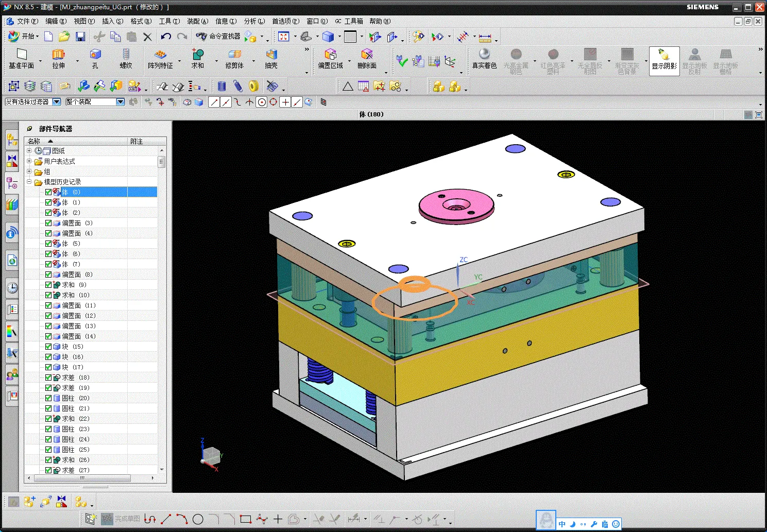Collapse the 模型历史记录 tree node
Image resolution: width=767 pixels, height=532 pixels.
tap(29, 182)
